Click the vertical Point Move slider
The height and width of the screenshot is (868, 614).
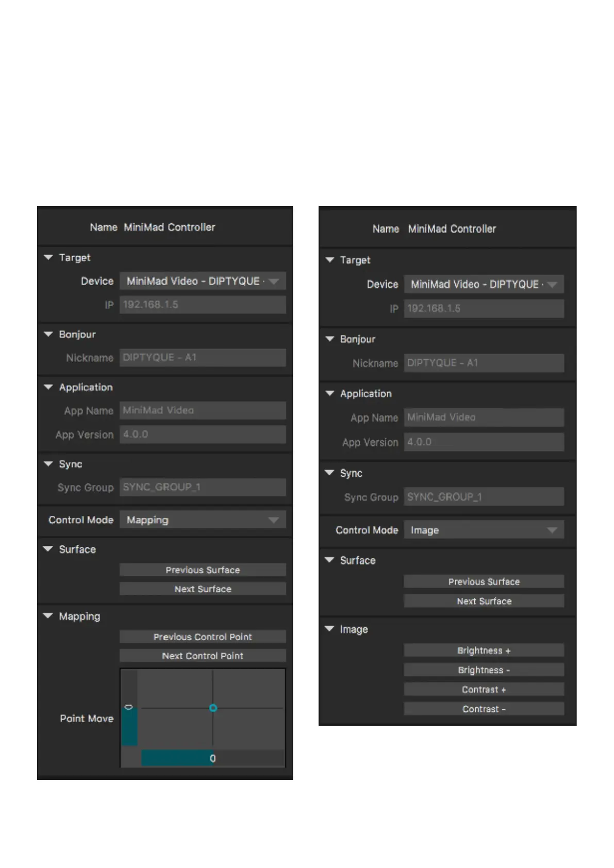click(129, 708)
